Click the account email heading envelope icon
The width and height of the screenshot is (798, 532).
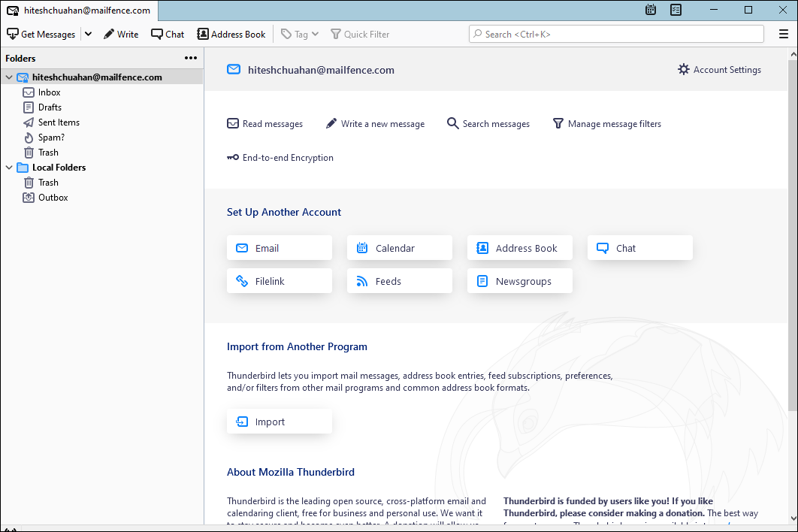click(x=234, y=70)
